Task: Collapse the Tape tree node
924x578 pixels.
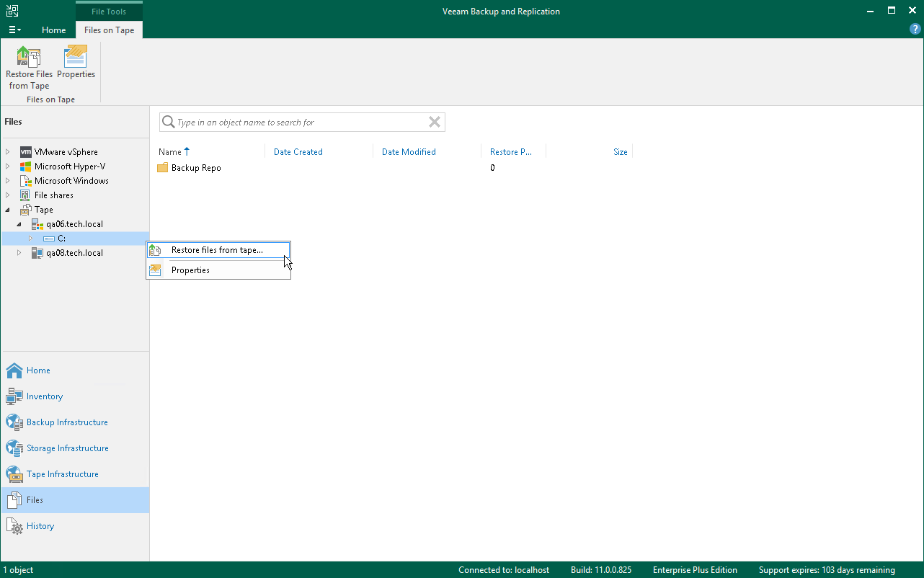Action: (x=8, y=210)
